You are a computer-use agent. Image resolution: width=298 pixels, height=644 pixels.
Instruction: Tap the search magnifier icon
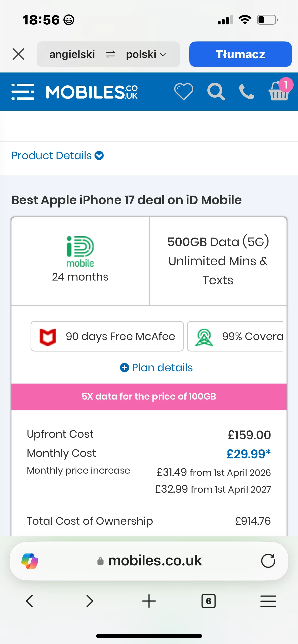click(216, 92)
